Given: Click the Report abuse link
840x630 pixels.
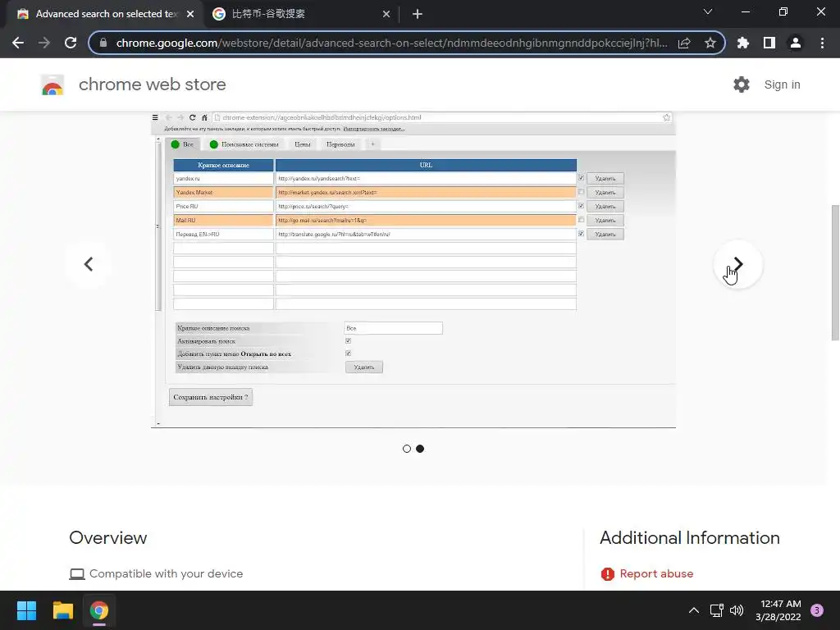Looking at the screenshot, I should point(656,573).
